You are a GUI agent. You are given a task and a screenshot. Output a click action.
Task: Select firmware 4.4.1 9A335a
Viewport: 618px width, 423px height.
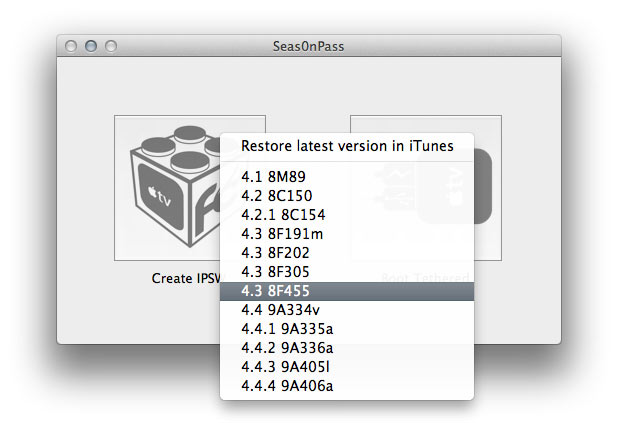[x=347, y=329]
